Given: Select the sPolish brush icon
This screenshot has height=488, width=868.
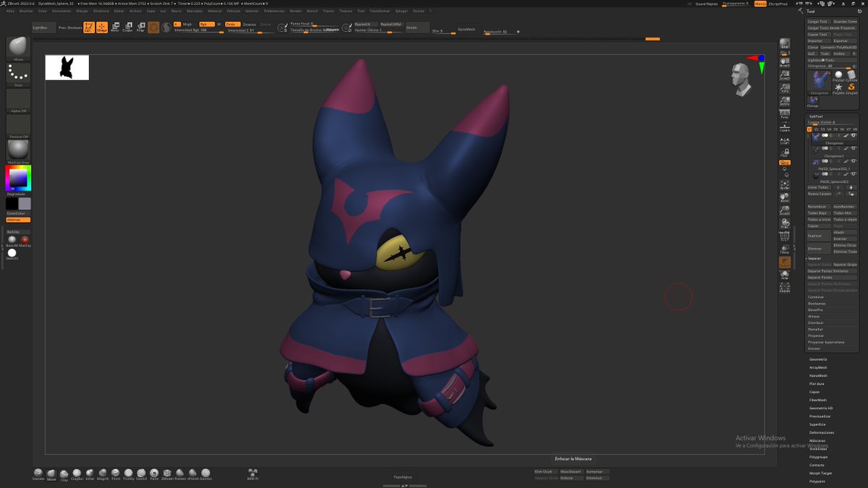Looking at the screenshot, I should click(193, 474).
